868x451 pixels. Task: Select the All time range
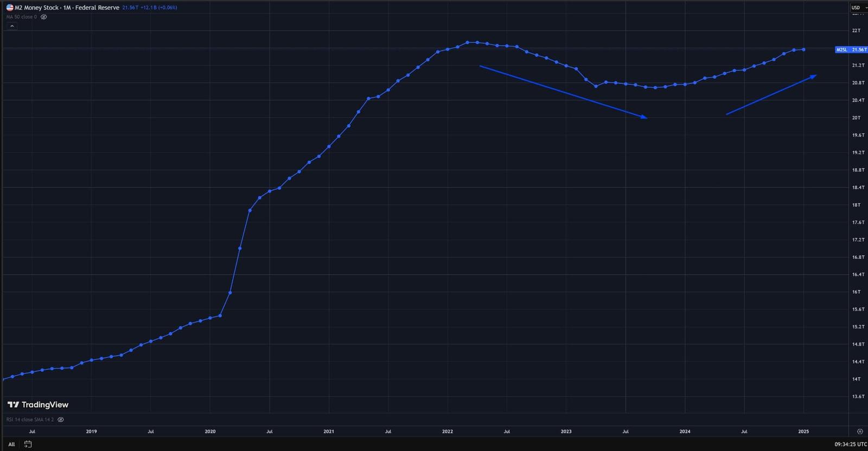point(11,444)
